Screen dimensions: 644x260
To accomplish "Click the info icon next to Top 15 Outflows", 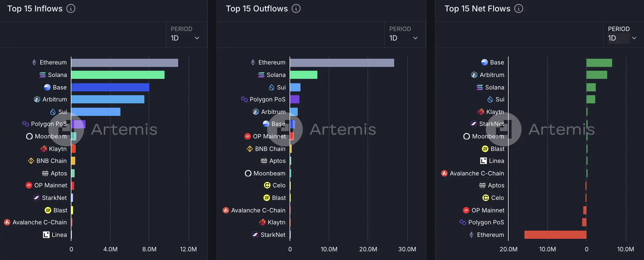I will 296,9.
